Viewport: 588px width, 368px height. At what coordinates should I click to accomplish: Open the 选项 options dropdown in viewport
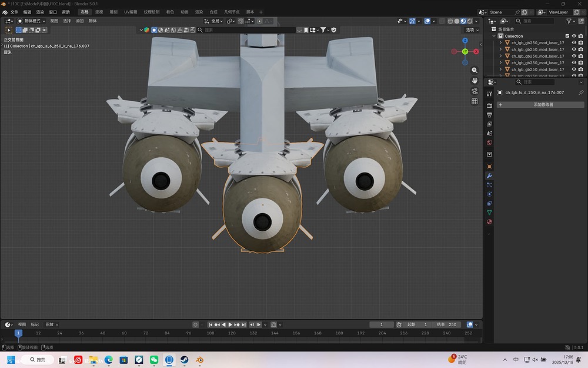[472, 29]
